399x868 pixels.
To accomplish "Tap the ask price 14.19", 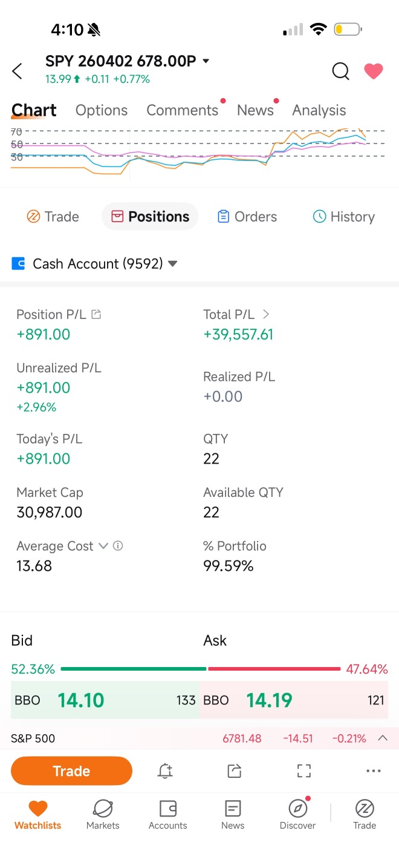I will [x=269, y=700].
